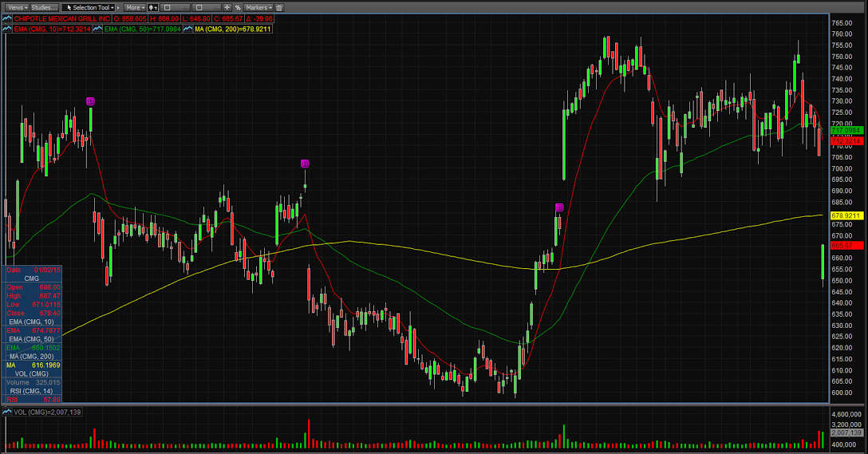Click the RSI (CMG, 14) header in data box
The width and height of the screenshot is (868, 454).
click(x=32, y=391)
